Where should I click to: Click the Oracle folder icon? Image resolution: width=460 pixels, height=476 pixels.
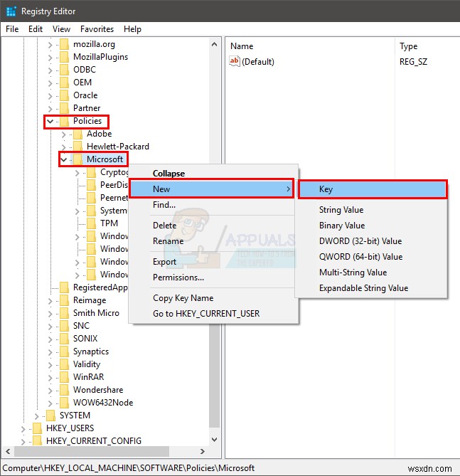point(64,95)
